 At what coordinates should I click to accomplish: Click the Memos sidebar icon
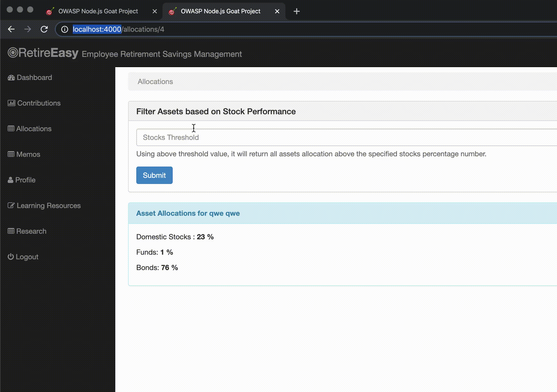click(12, 154)
